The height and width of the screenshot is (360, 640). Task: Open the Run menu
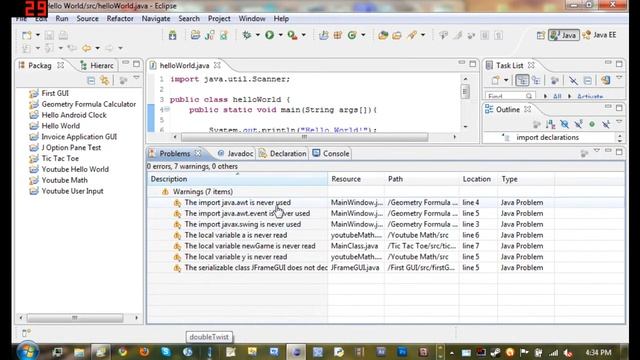(62, 19)
